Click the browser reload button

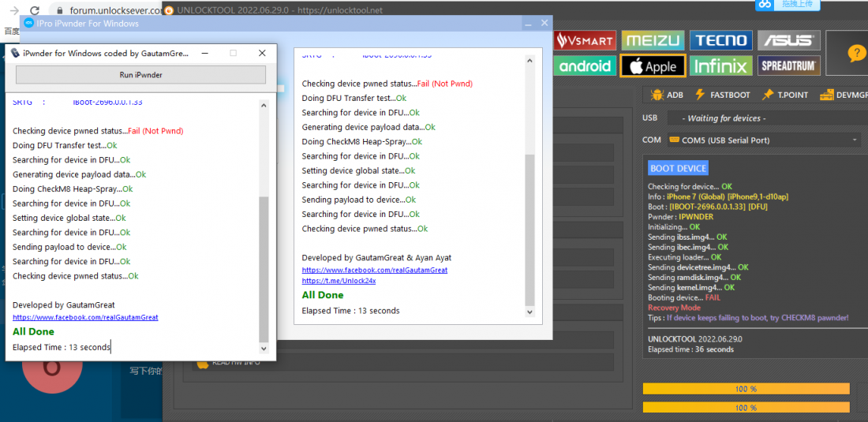(x=34, y=10)
